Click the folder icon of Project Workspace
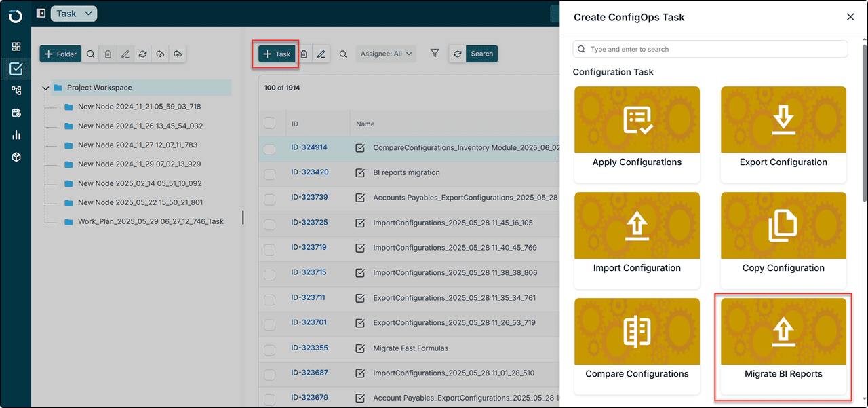868x408 pixels. (x=58, y=88)
